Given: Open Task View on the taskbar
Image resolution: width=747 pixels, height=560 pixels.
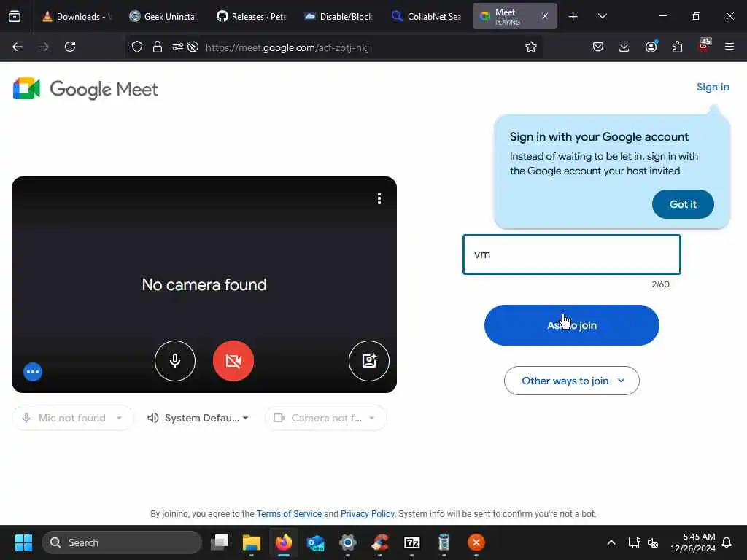Looking at the screenshot, I should coord(220,542).
